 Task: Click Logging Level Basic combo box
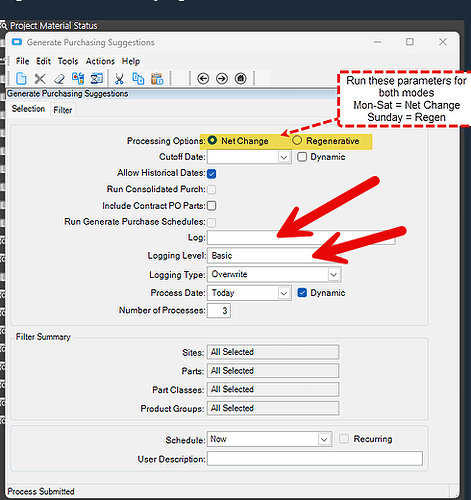(x=274, y=256)
